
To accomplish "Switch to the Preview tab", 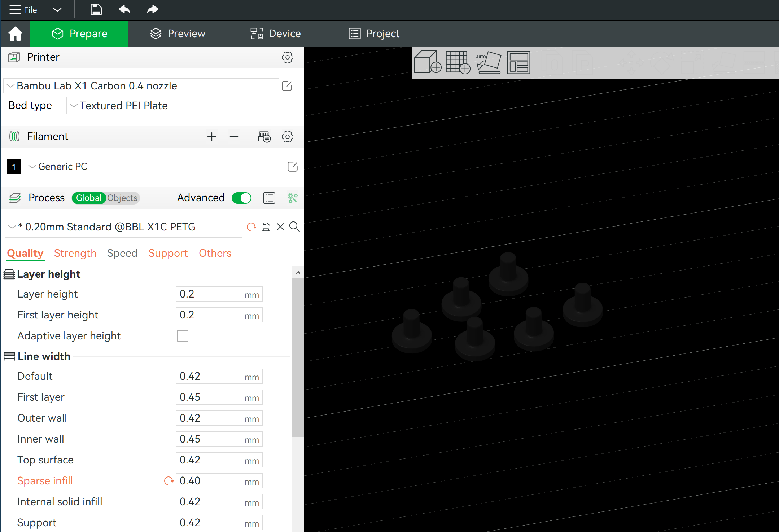I will tap(177, 33).
